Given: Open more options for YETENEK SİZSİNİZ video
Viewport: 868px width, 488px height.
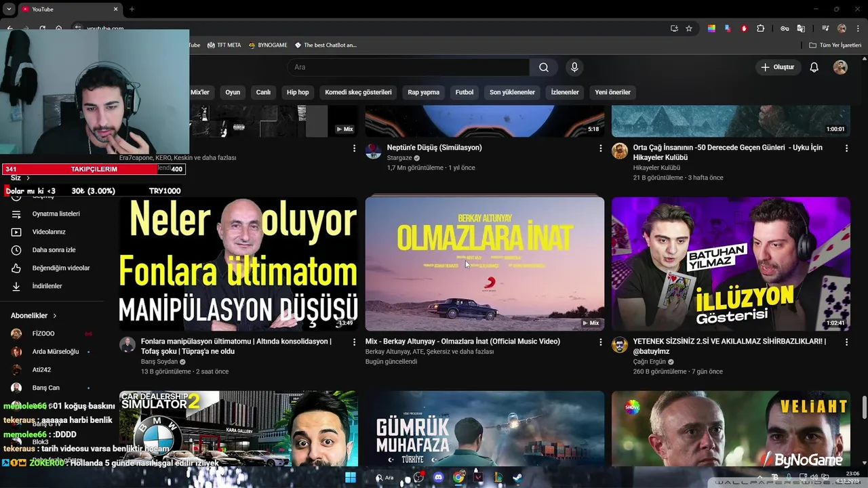Looking at the screenshot, I should [x=846, y=342].
